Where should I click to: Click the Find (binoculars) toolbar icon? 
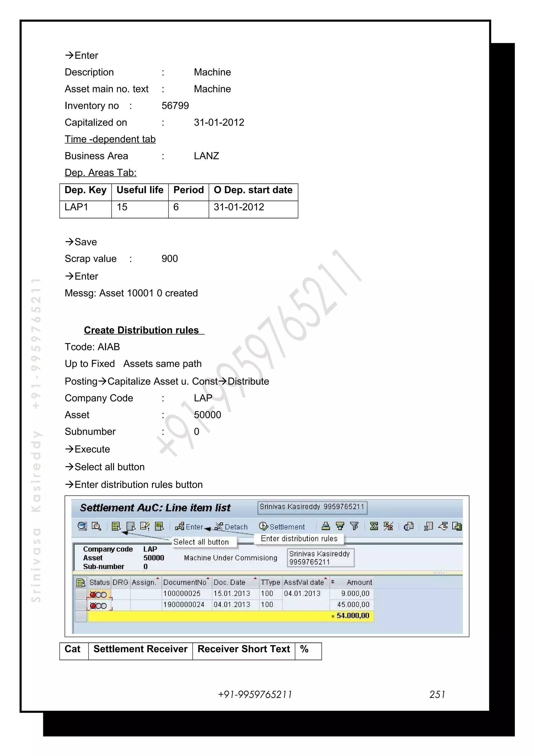click(96, 526)
